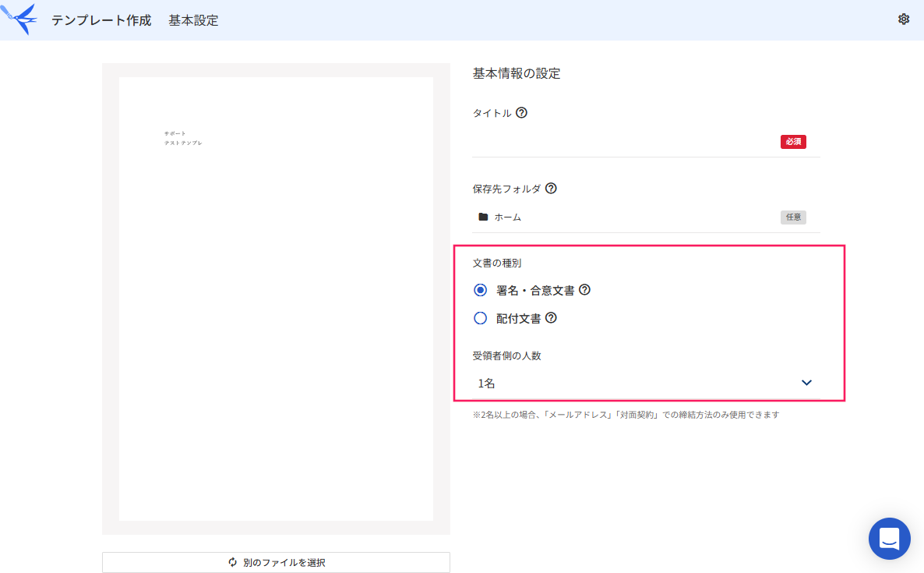
Task: Click the 必須 badge
Action: (x=793, y=142)
